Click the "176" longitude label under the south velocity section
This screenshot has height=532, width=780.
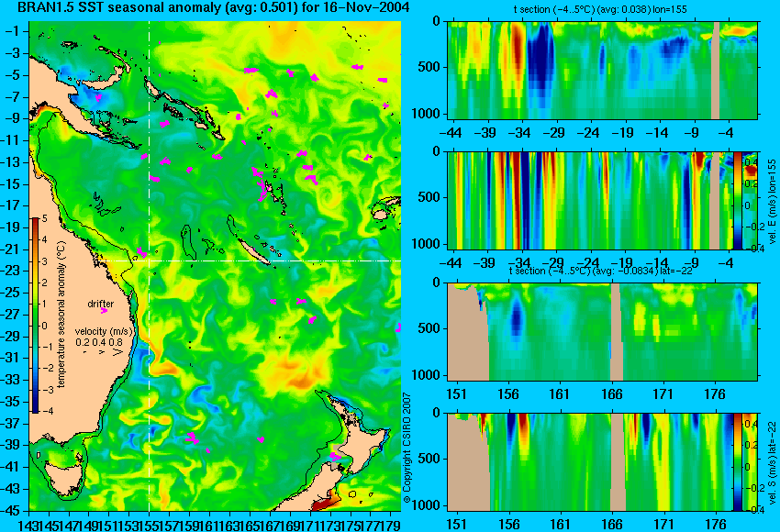pos(716,525)
